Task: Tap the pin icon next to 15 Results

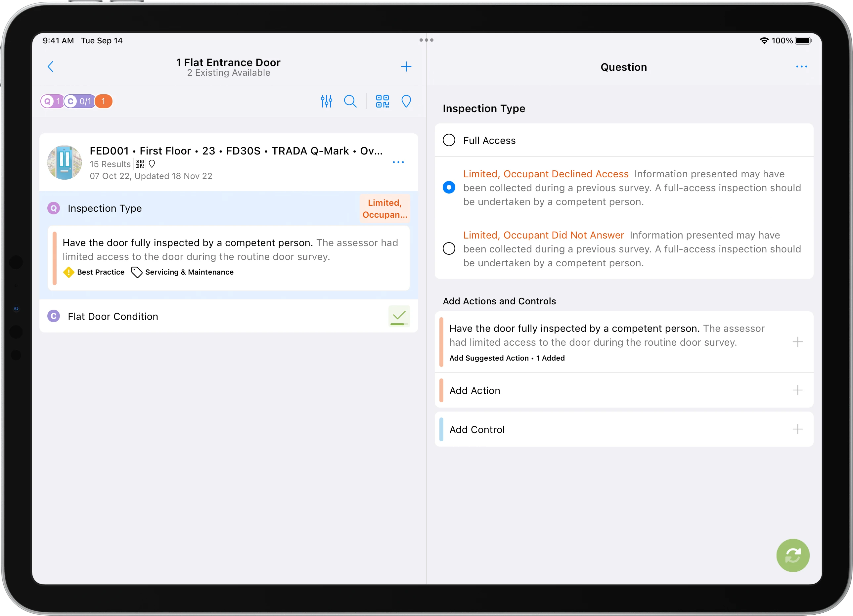Action: [x=152, y=163]
